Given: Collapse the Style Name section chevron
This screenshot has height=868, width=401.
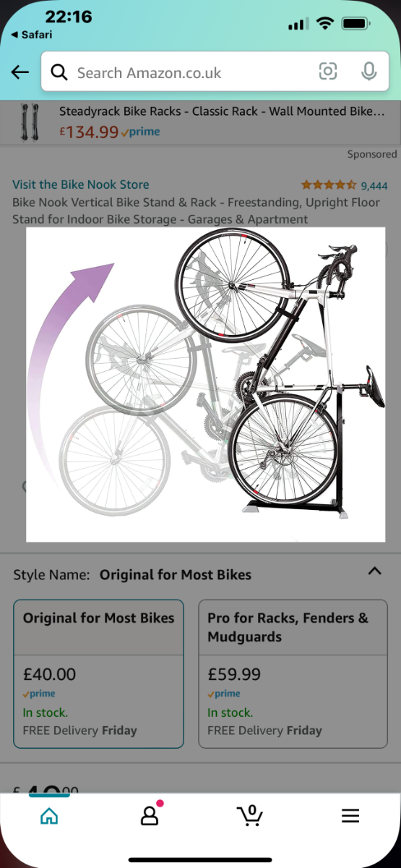Looking at the screenshot, I should [374, 571].
